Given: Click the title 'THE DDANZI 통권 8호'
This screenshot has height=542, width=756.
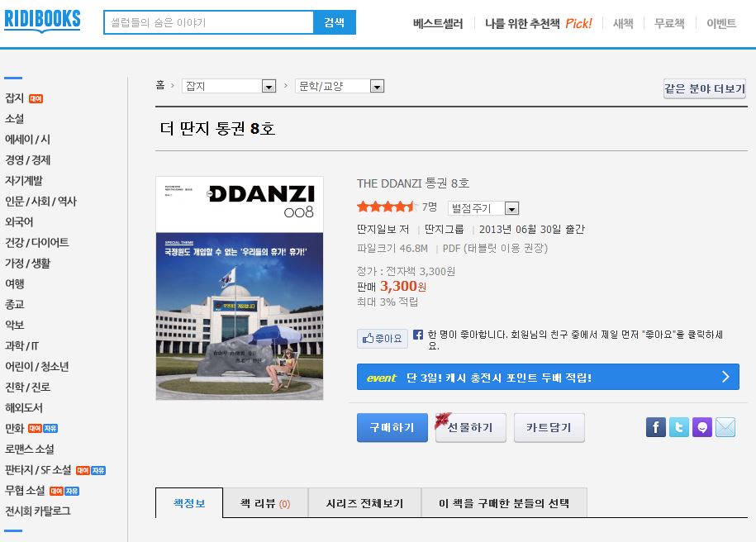Looking at the screenshot, I should (413, 183).
